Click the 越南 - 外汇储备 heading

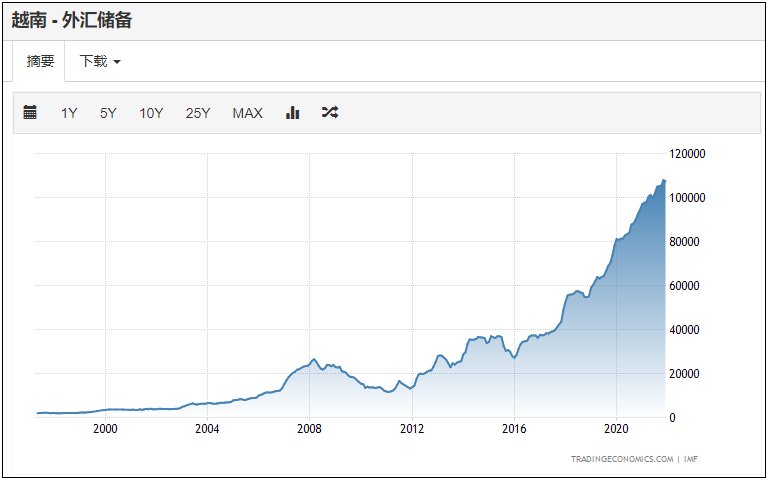[x=71, y=20]
